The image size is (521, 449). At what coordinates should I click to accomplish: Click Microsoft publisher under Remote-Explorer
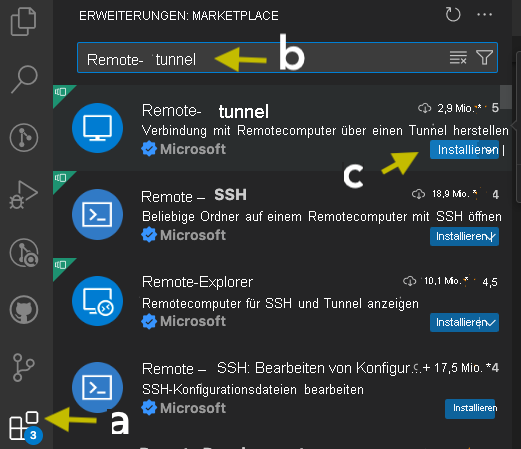click(193, 321)
